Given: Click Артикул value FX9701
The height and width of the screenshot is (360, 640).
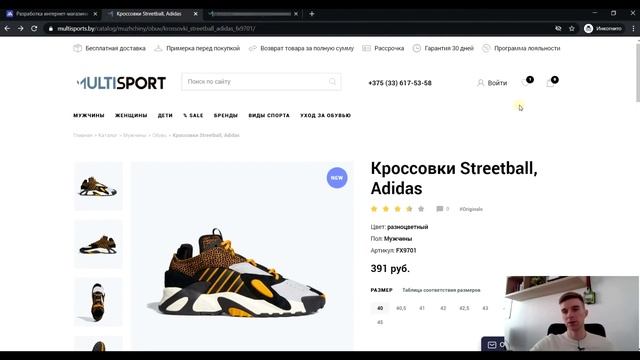Looking at the screenshot, I should tap(406, 251).
